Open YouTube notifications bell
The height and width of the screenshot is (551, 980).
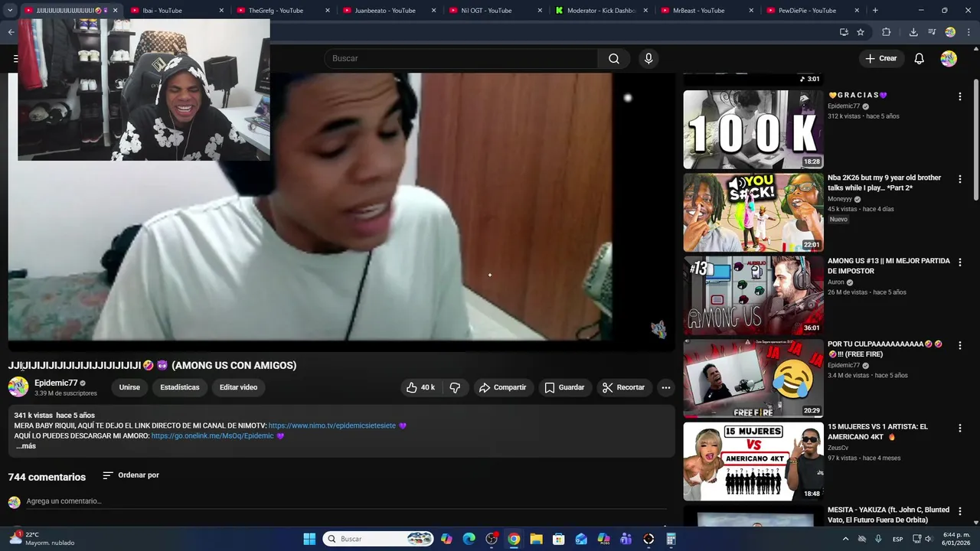coord(920,59)
